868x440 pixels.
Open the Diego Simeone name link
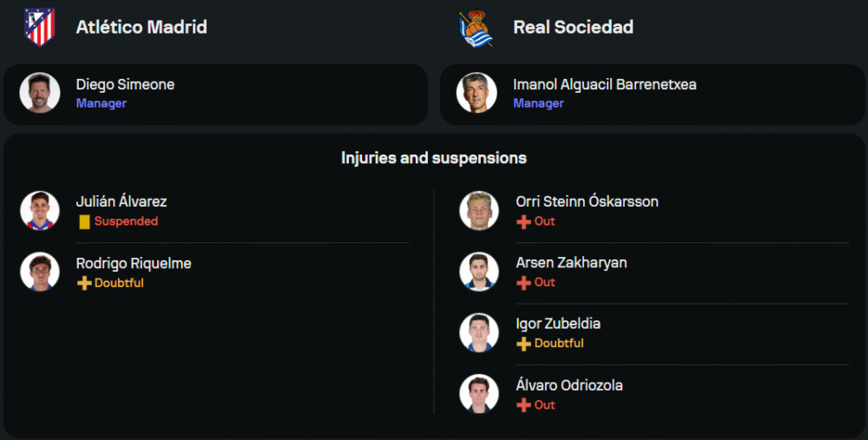[125, 84]
